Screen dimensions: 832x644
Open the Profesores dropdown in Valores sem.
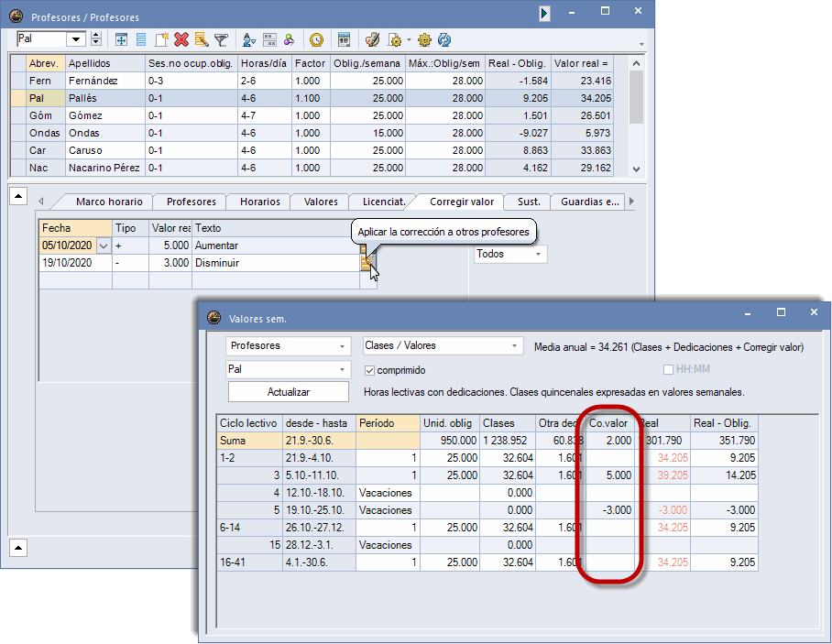coord(288,346)
